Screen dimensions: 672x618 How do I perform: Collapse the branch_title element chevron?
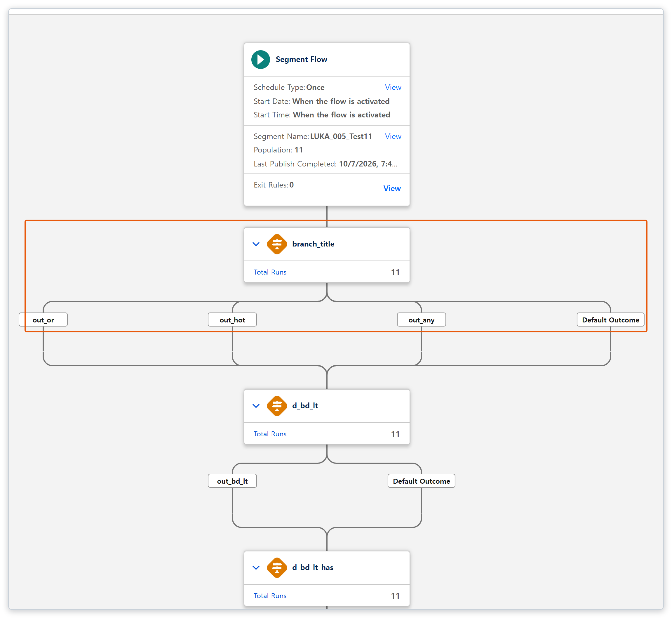click(256, 244)
